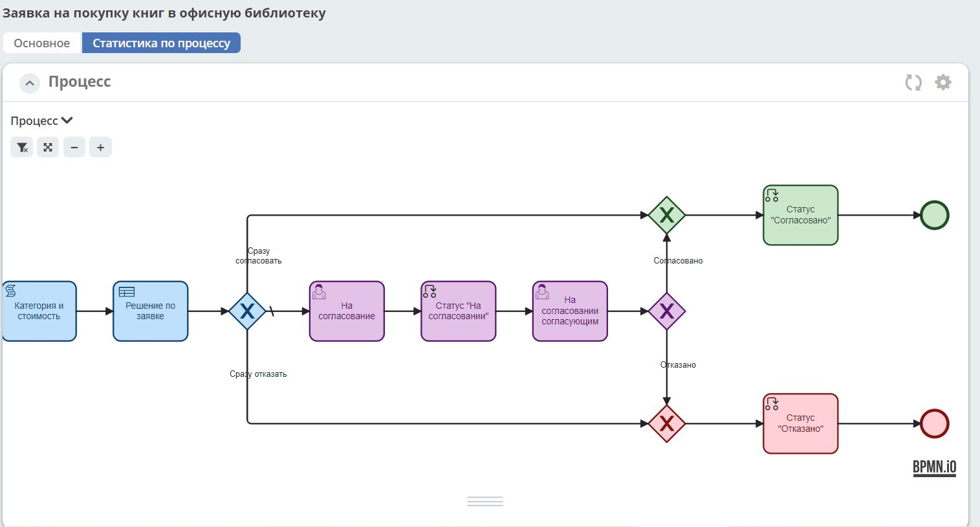Image resolution: width=980 pixels, height=527 pixels.
Task: Select the Решение по заявке task
Action: [150, 311]
